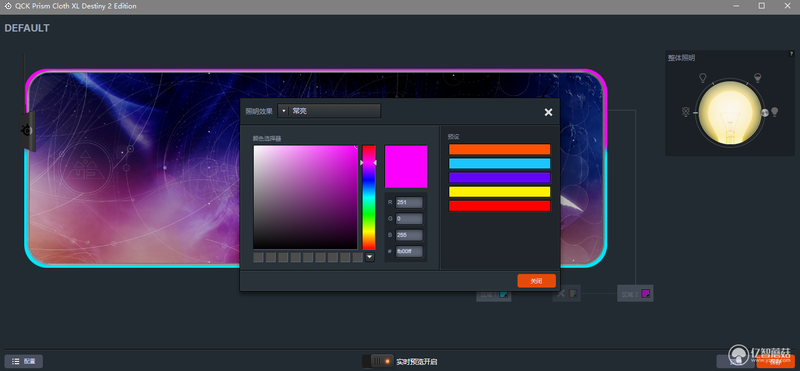Image resolution: width=800 pixels, height=371 pixels.
Task: Select the dim outline bulb brightness icon
Action: pos(703,78)
